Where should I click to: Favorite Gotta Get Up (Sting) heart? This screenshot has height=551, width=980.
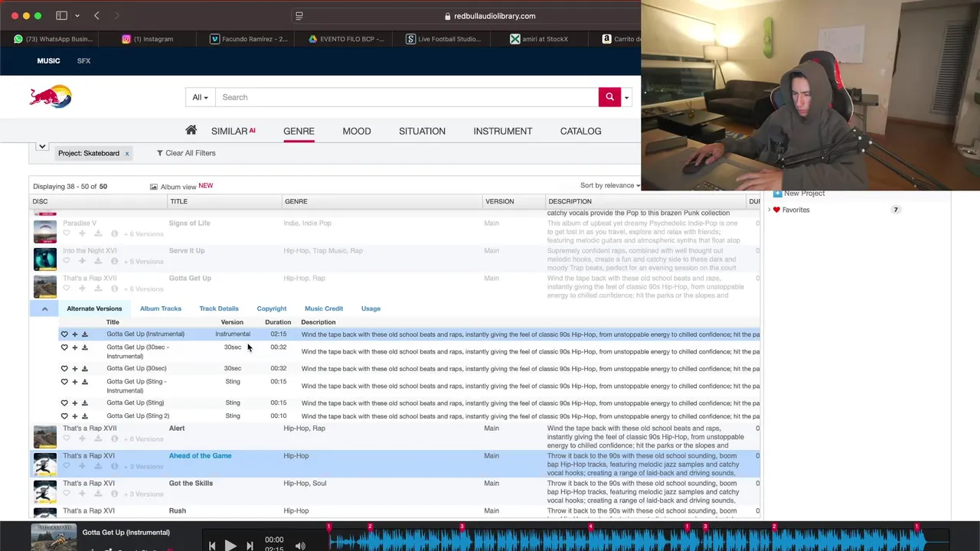[64, 403]
